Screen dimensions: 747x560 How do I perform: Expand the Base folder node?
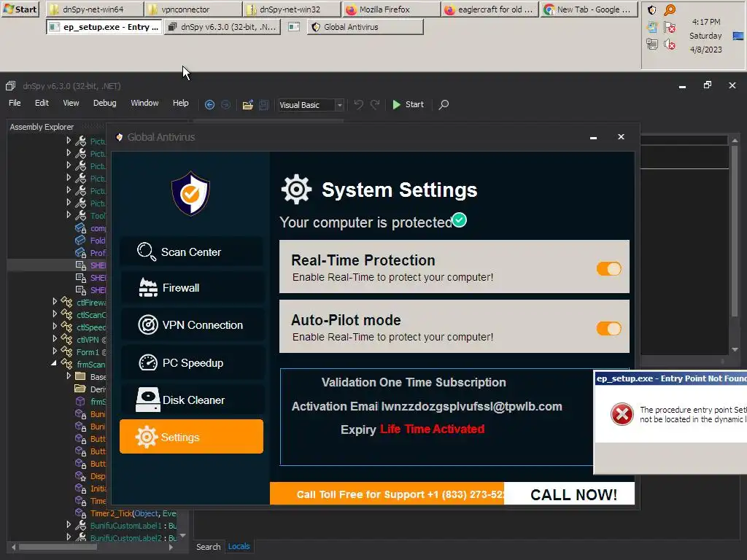[x=69, y=376]
